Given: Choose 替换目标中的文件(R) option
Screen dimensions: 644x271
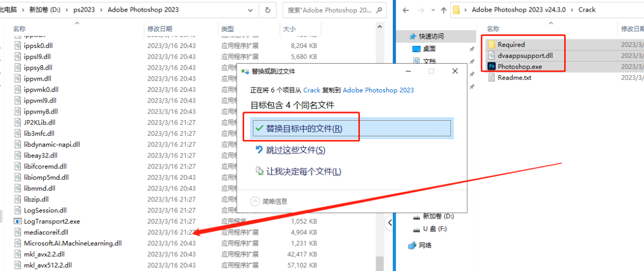Looking at the screenshot, I should coord(304,129).
